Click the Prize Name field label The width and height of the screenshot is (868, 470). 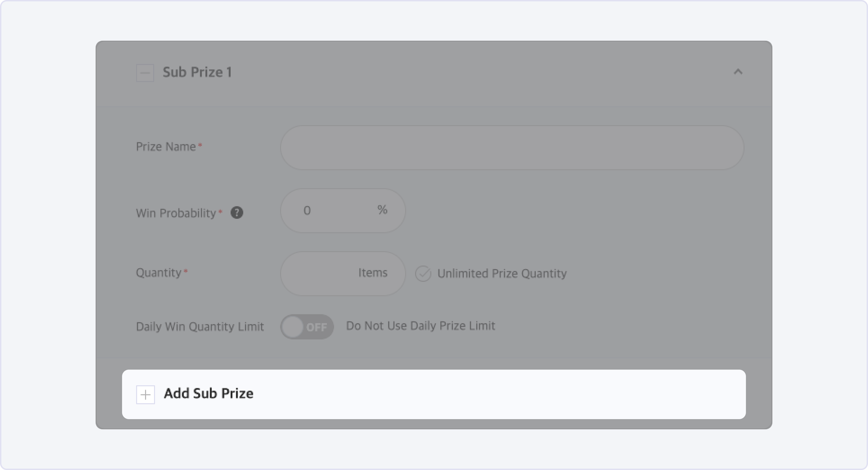166,147
